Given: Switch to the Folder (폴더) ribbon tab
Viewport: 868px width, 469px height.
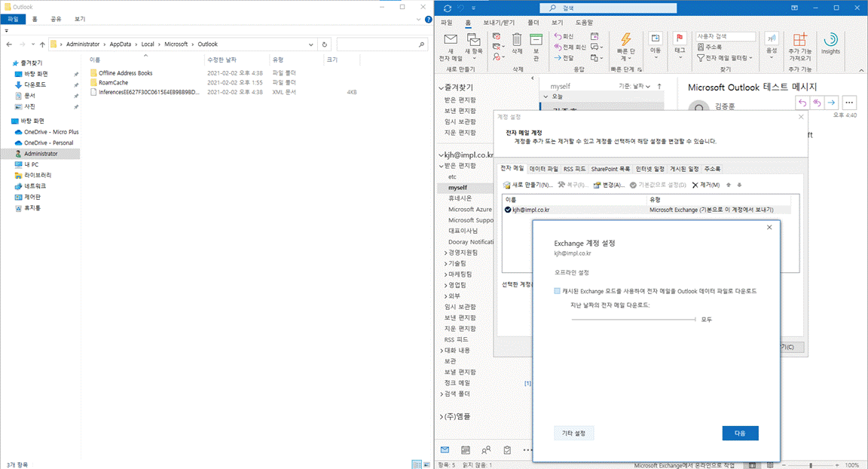Looking at the screenshot, I should (x=533, y=22).
